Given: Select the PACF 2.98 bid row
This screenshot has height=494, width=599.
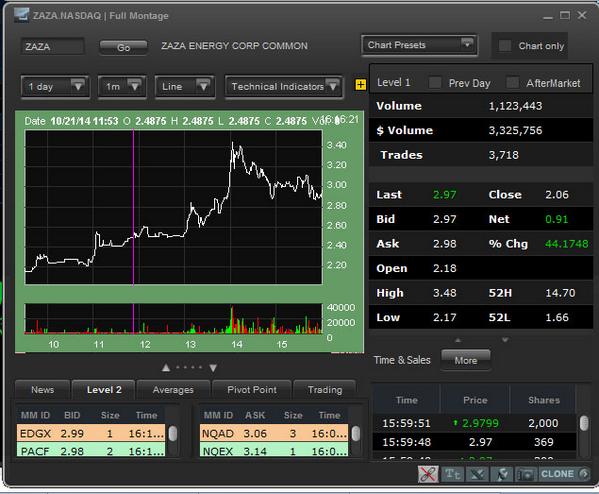Looking at the screenshot, I should click(91, 450).
